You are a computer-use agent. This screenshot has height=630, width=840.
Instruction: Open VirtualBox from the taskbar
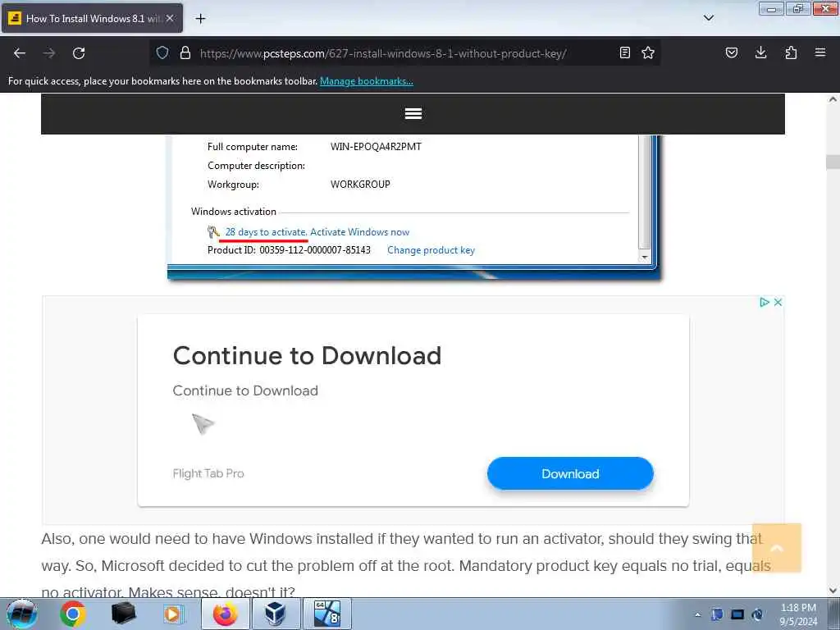pos(275,614)
